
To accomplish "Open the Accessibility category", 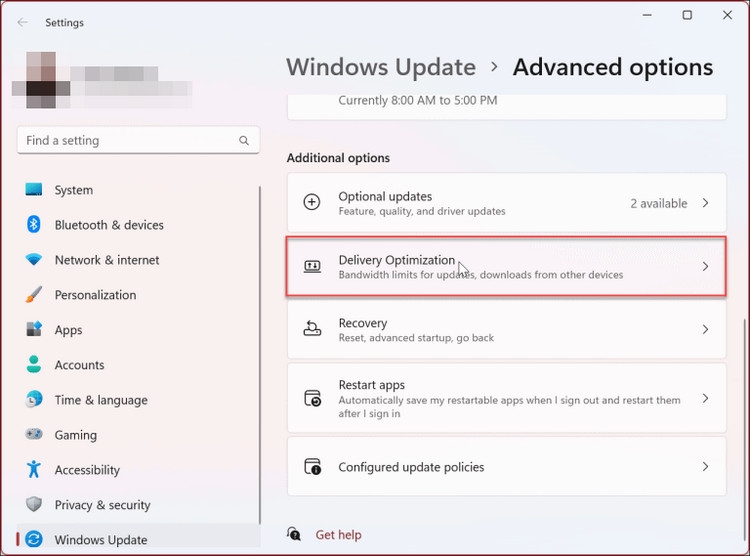I will tap(138, 469).
